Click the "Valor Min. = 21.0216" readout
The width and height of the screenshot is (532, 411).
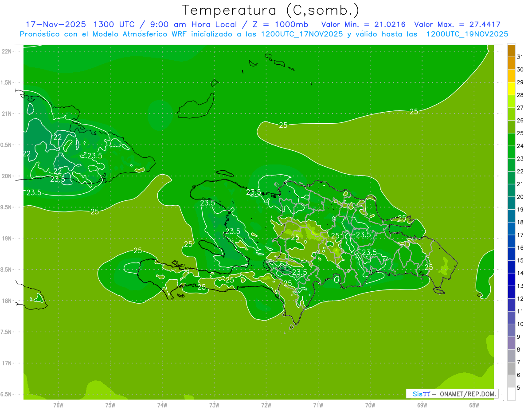(x=364, y=24)
